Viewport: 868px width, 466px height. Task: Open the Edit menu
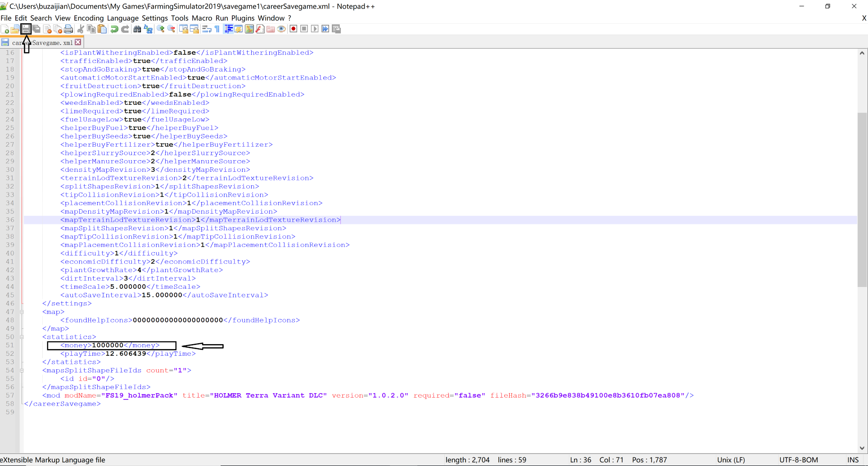click(x=21, y=18)
